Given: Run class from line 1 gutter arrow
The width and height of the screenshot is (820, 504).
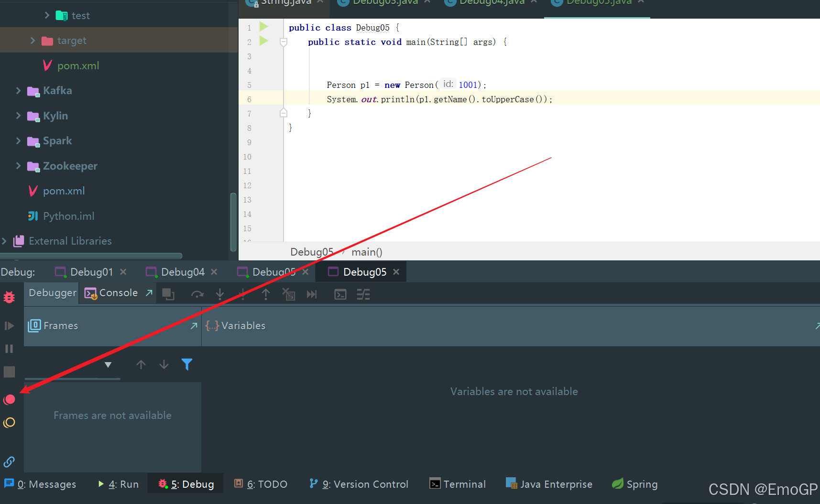Looking at the screenshot, I should click(264, 27).
